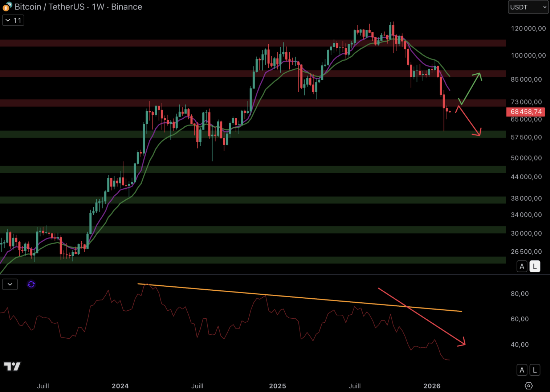Screen dimensions: 550x392
Task: Open the USDT currency dropdown
Action: click(528, 7)
